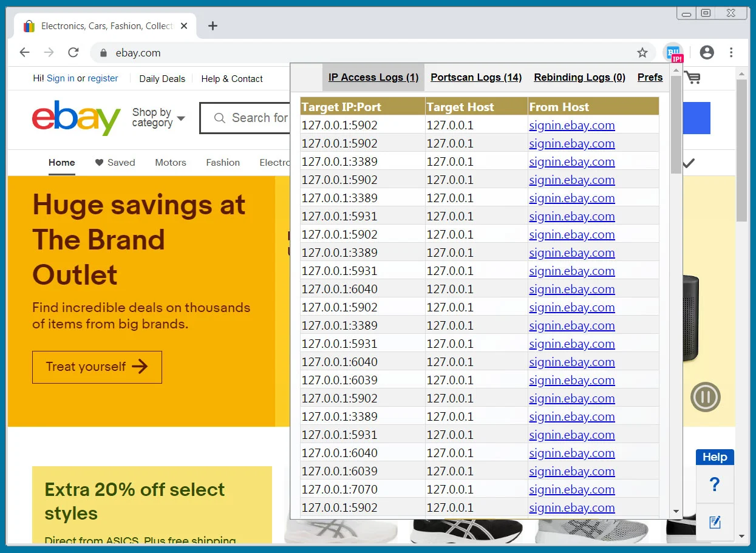Reload the ebay.com page

[73, 52]
